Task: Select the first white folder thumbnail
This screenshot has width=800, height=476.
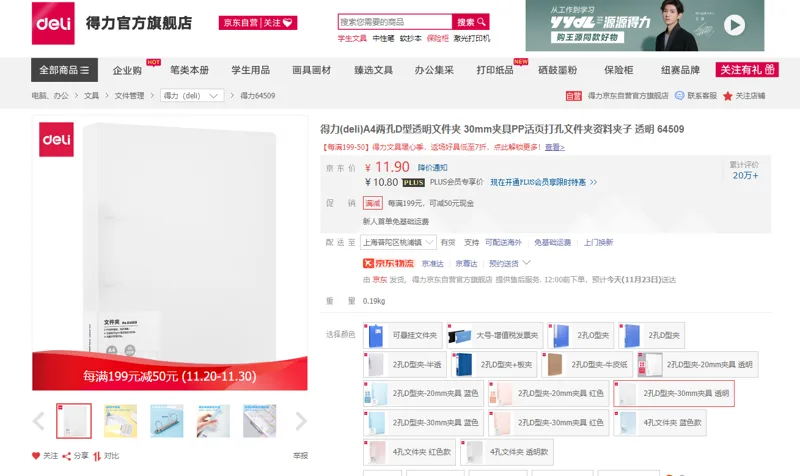Action: 74,421
